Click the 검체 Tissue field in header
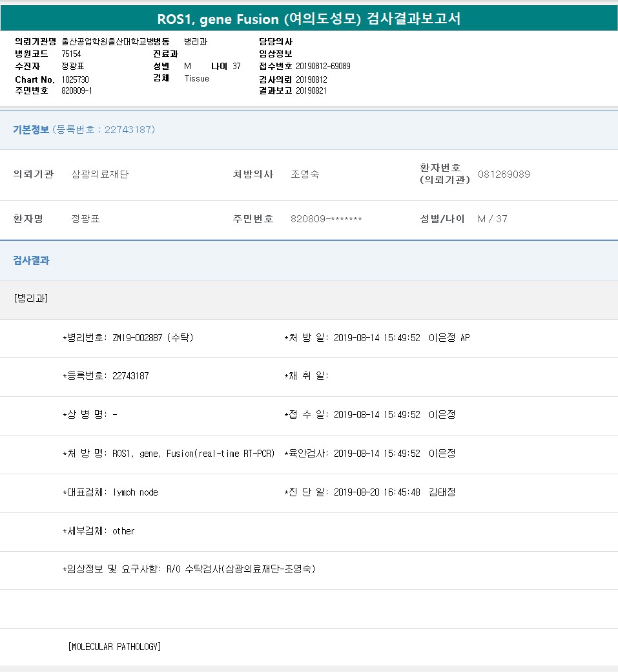The image size is (618, 672). [196, 78]
